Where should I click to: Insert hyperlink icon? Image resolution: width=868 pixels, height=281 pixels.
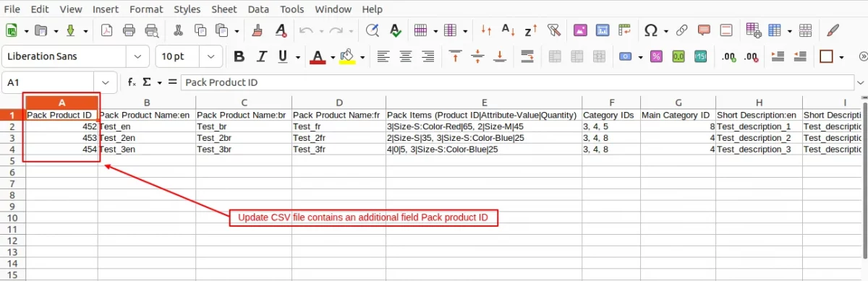coord(681,31)
